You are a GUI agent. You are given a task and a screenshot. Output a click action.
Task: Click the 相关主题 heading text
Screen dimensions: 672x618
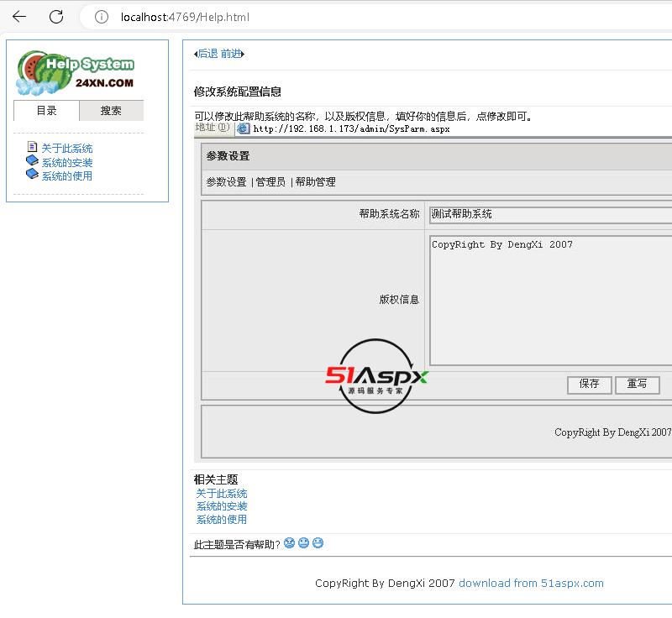tap(216, 479)
